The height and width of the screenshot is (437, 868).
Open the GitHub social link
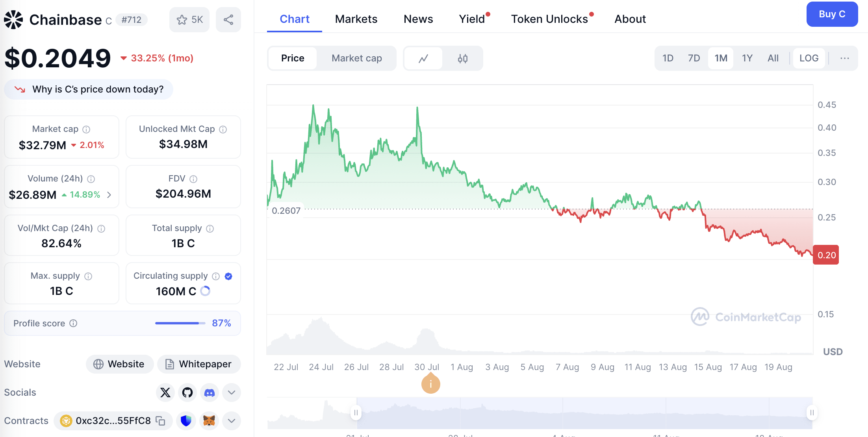[187, 393]
